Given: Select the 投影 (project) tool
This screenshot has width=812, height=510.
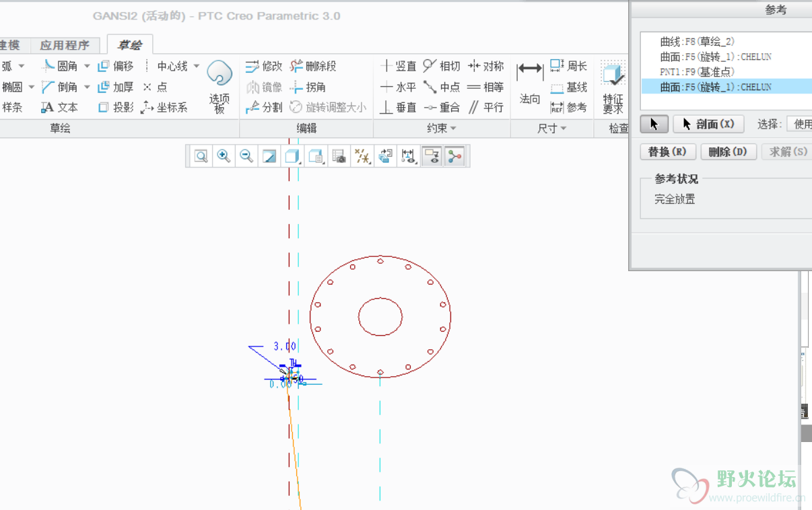Looking at the screenshot, I should (116, 107).
